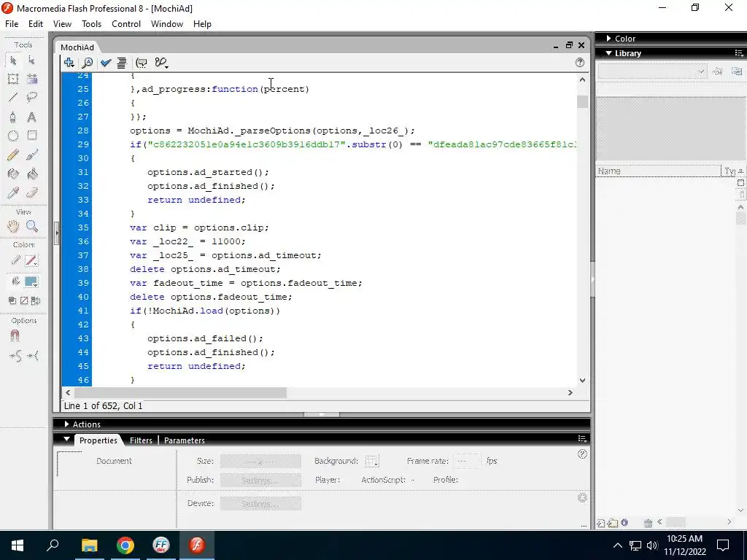Open the Control menu
The width and height of the screenshot is (747, 560).
pos(126,24)
